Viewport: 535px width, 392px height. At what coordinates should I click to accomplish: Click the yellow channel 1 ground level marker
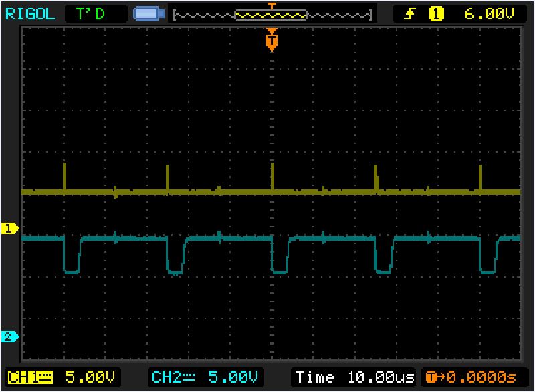[x=10, y=228]
